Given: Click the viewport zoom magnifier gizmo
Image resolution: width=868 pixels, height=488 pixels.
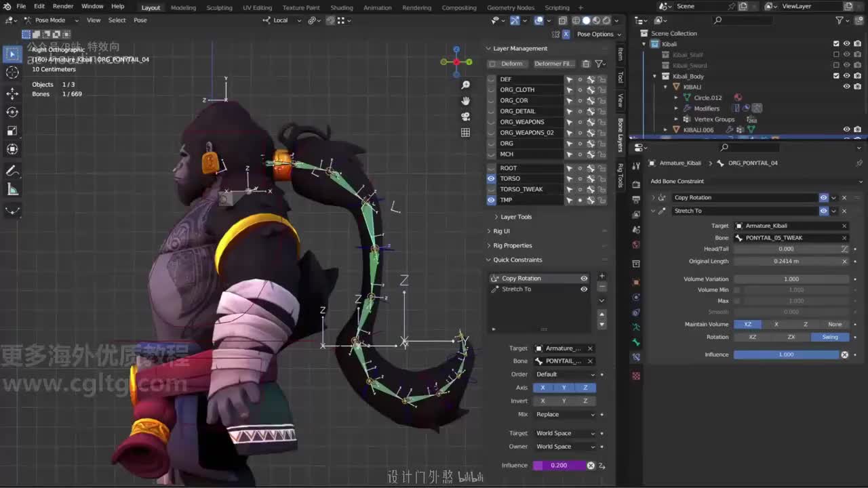Looking at the screenshot, I should point(465,85).
